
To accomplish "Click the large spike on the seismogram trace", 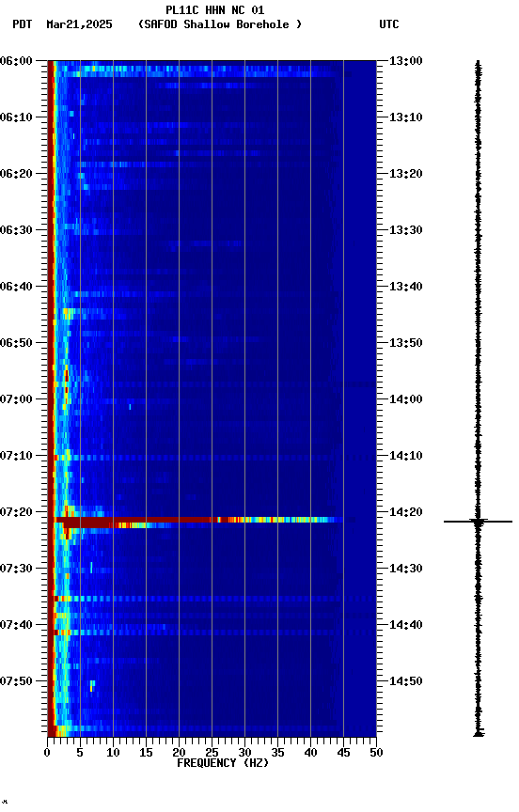I will click(x=478, y=522).
